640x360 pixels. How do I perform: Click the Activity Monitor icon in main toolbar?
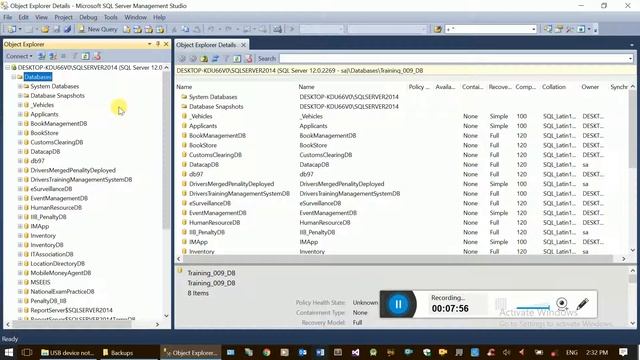pos(278,29)
